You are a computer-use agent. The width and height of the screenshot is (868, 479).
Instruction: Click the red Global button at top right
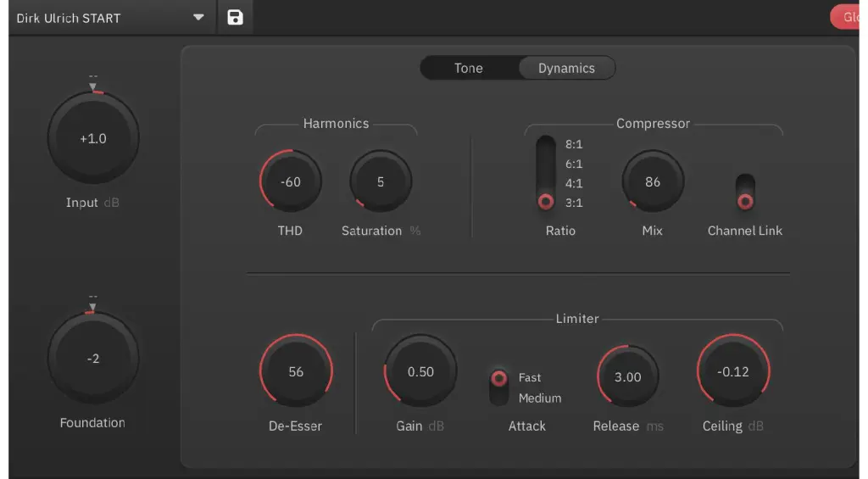(849, 17)
